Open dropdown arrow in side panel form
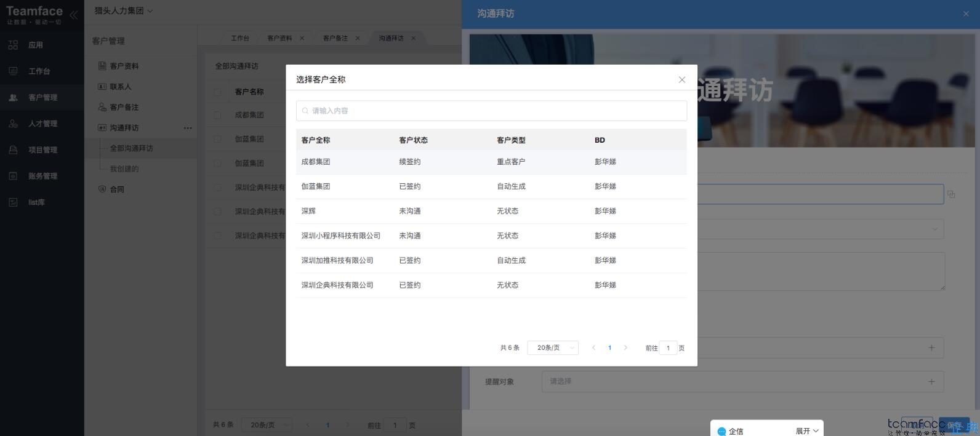The width and height of the screenshot is (980, 436). (934, 229)
